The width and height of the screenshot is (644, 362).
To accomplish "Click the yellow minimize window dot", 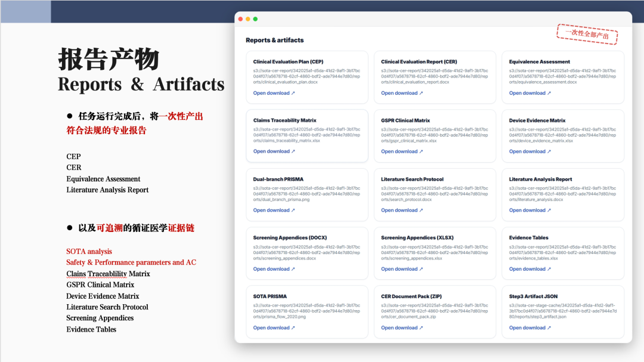I will [248, 19].
